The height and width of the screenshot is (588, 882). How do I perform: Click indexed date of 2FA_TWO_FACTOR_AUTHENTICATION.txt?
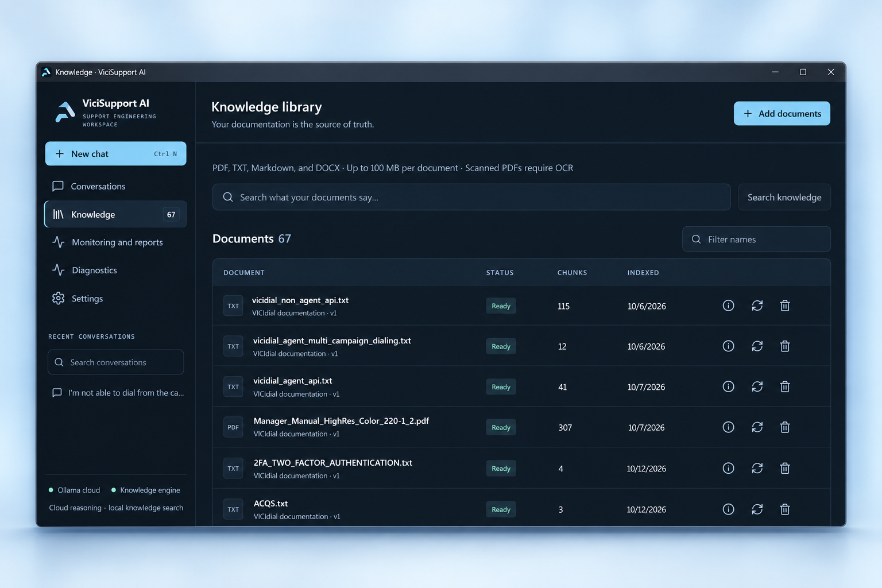(x=647, y=469)
